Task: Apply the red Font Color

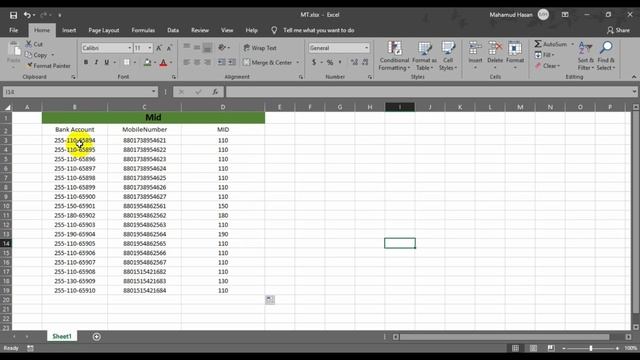Action: tap(163, 62)
